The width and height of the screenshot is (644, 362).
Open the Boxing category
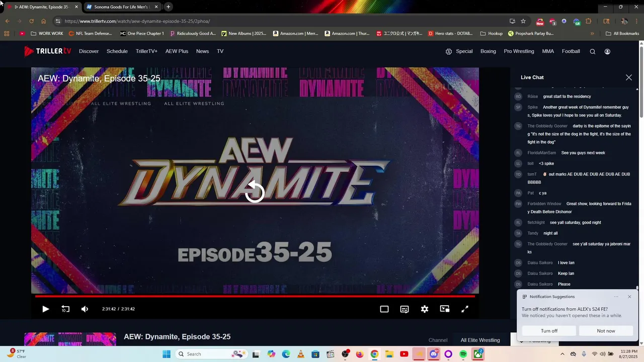pos(488,51)
